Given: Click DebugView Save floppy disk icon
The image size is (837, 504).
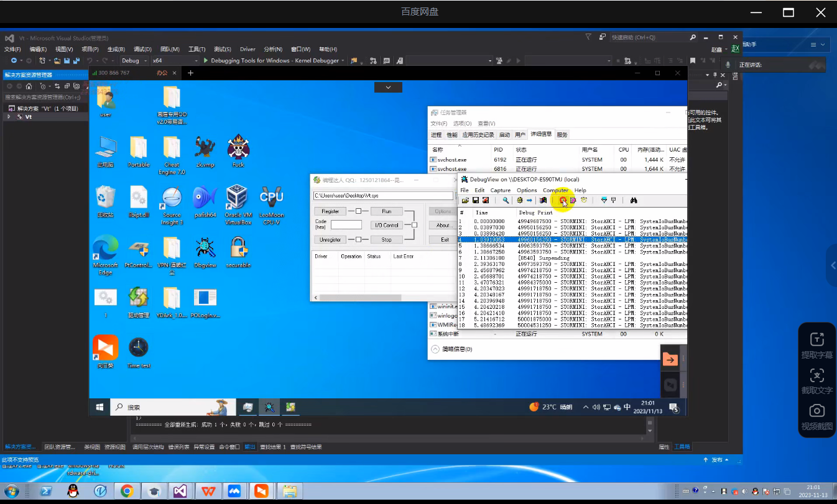Looking at the screenshot, I should [x=476, y=200].
